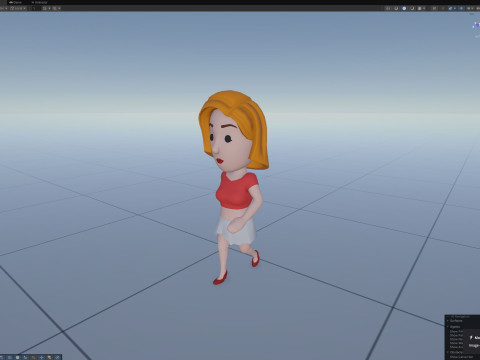Open dropdown arrow beside the grid visibility icon
Screen dimensions: 480x360
49,8
